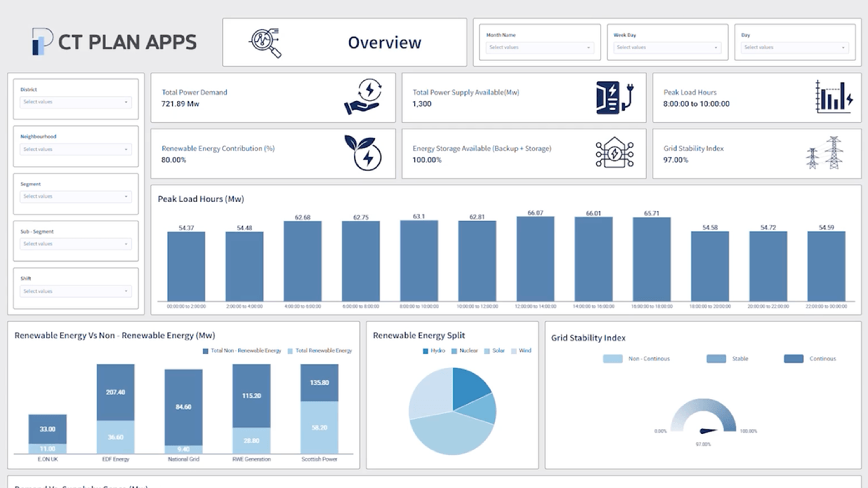Click the 18:00:00 to 20:00:00 bar
Image resolution: width=868 pixels, height=488 pixels.
click(x=710, y=266)
